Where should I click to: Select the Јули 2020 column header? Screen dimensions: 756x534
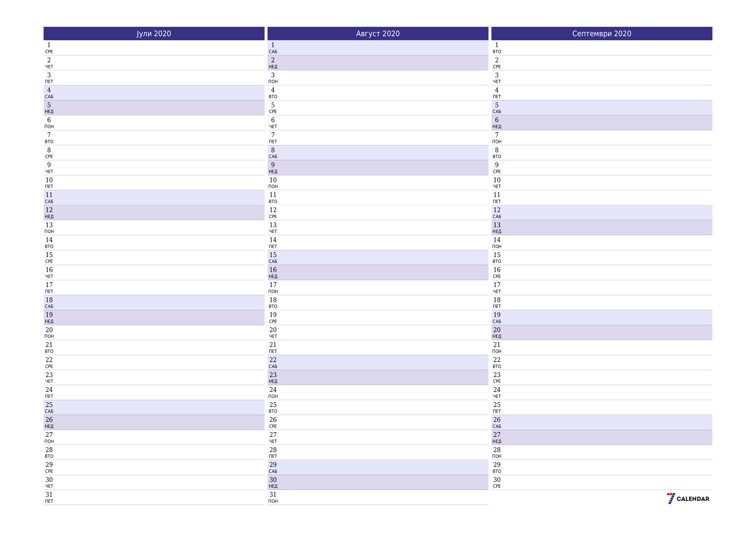pyautogui.click(x=153, y=33)
